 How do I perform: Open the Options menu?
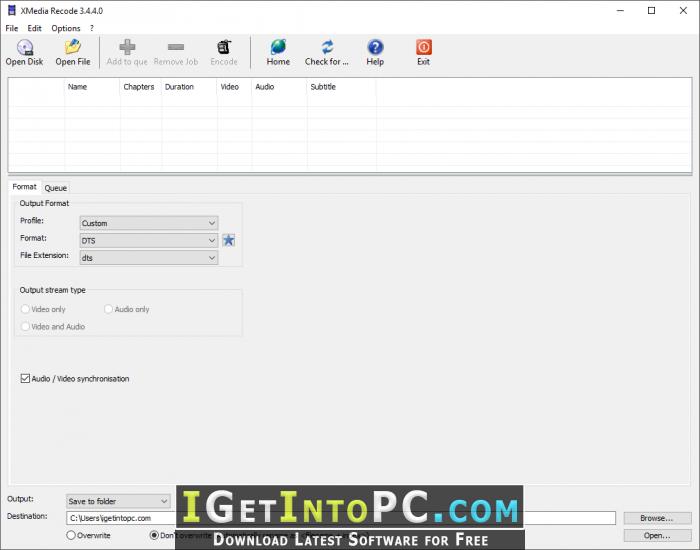(x=66, y=28)
